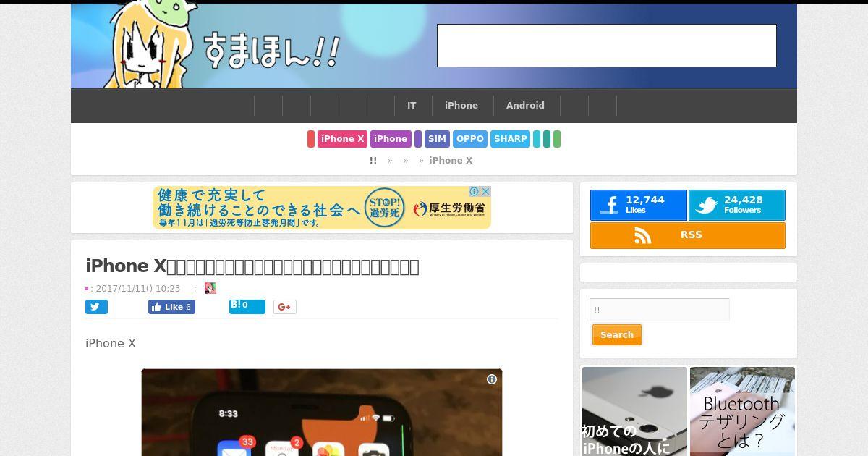Select the SHARP tag

511,139
